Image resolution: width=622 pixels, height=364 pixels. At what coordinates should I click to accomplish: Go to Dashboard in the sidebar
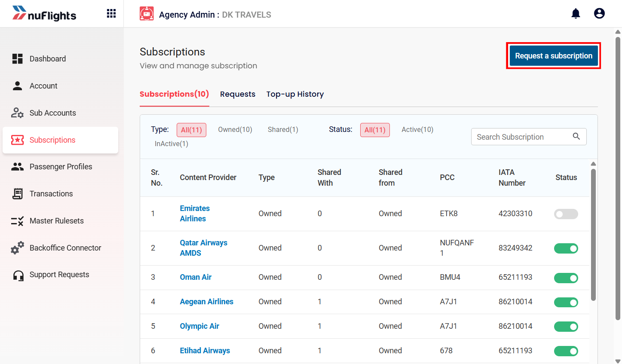click(60, 59)
